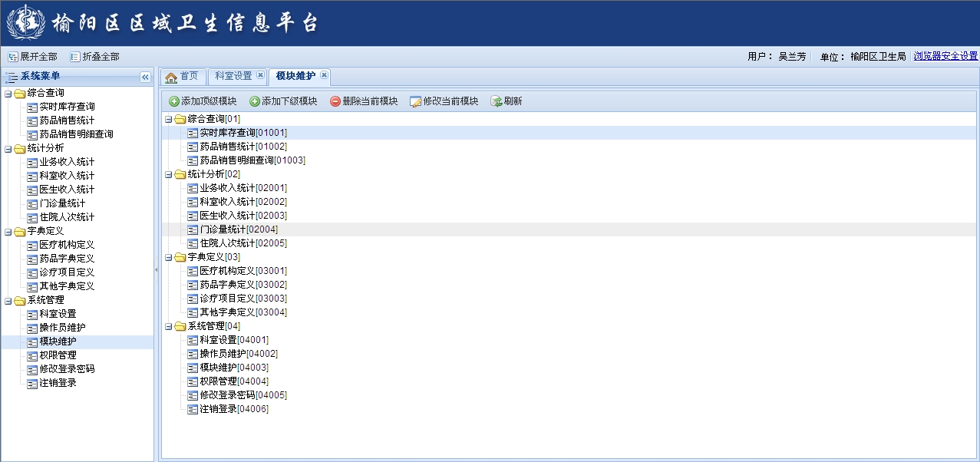Collapse the sidebar 综合查询 folder node
Viewport: 980px width, 462px height.
[x=8, y=93]
